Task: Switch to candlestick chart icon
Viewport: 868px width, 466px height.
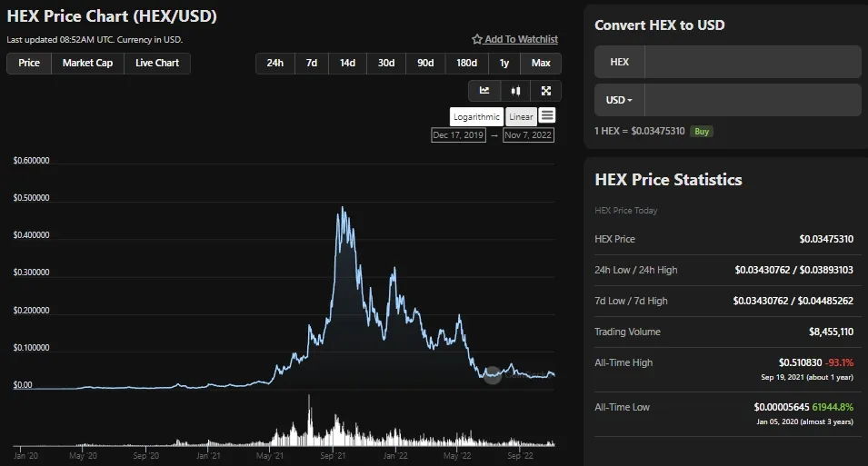Action: point(515,91)
